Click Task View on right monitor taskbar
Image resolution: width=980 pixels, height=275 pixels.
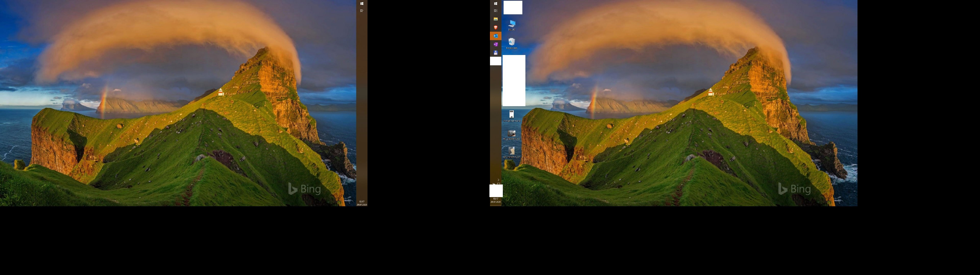click(495, 11)
